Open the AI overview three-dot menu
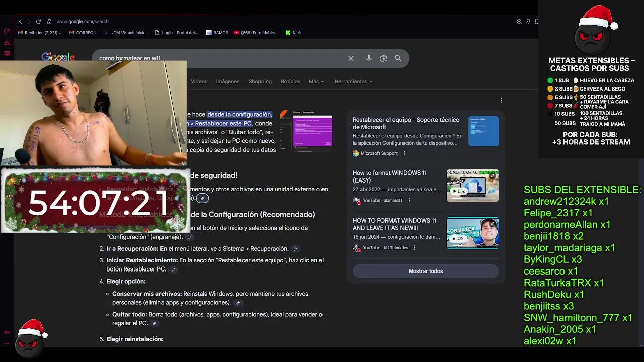The height and width of the screenshot is (362, 644). (501, 100)
